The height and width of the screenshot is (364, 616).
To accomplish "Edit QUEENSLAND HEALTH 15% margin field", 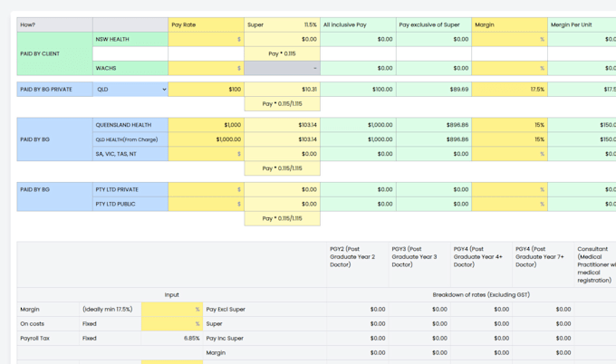I will pyautogui.click(x=509, y=125).
